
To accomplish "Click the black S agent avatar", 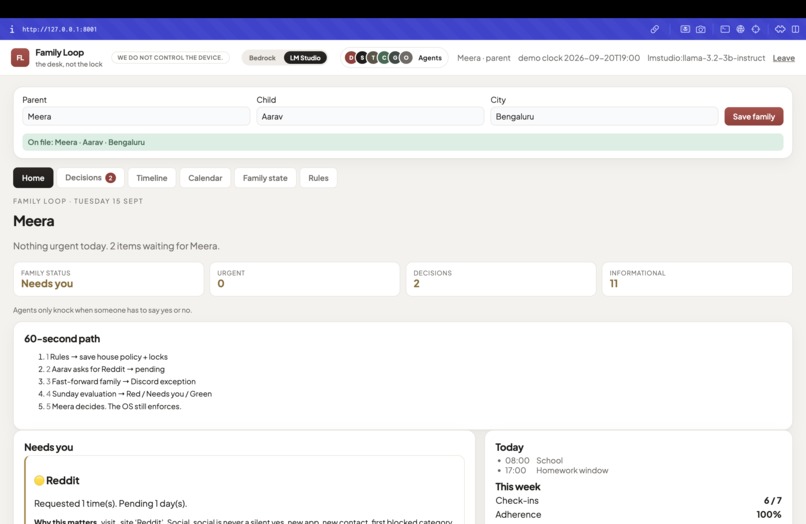I will (x=362, y=58).
